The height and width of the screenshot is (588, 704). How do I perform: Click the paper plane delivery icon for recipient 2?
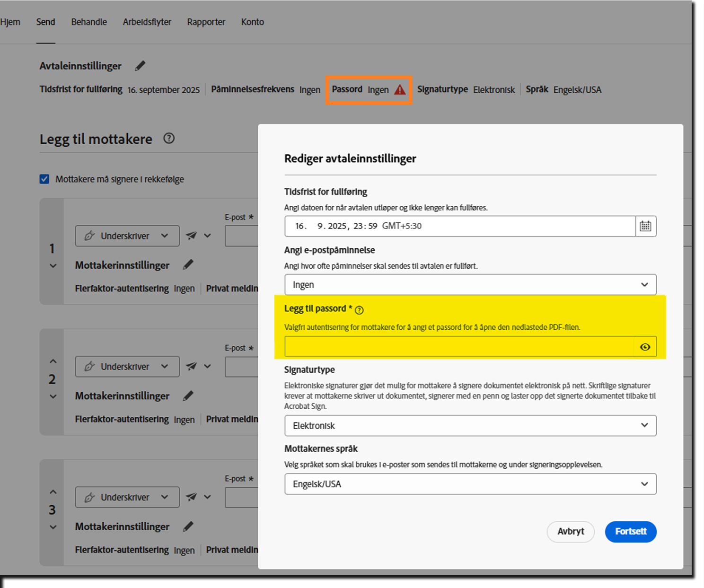click(x=191, y=366)
